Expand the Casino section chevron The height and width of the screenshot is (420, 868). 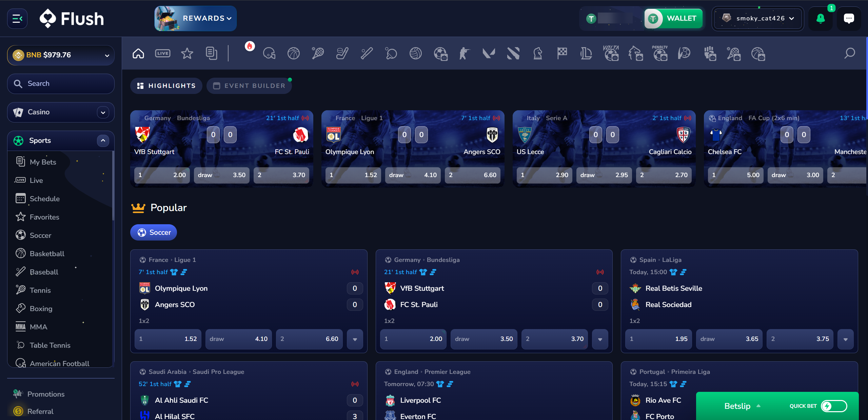[103, 112]
